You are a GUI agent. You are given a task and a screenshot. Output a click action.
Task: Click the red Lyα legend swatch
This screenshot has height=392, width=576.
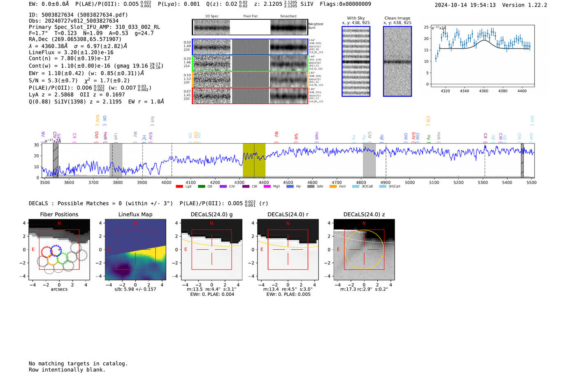click(x=179, y=186)
